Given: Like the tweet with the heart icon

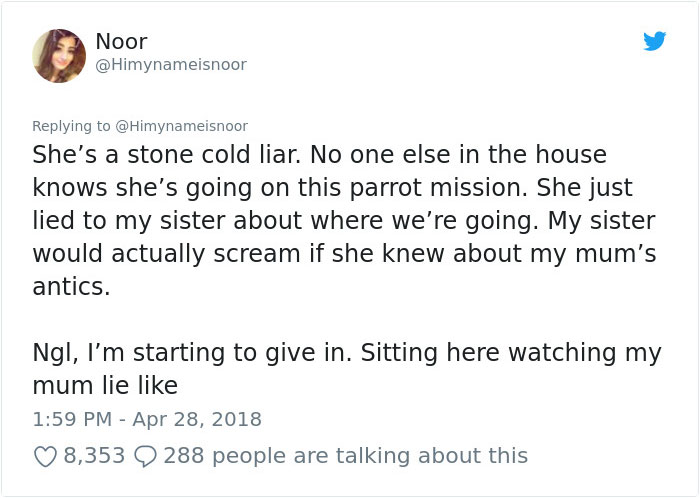Looking at the screenshot, I should coord(45,456).
